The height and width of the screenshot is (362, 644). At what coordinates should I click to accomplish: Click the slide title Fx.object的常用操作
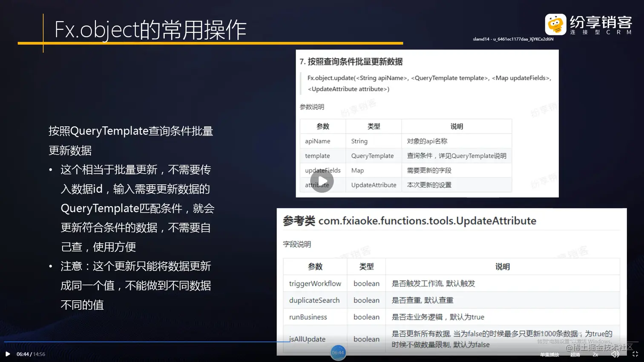150,29
